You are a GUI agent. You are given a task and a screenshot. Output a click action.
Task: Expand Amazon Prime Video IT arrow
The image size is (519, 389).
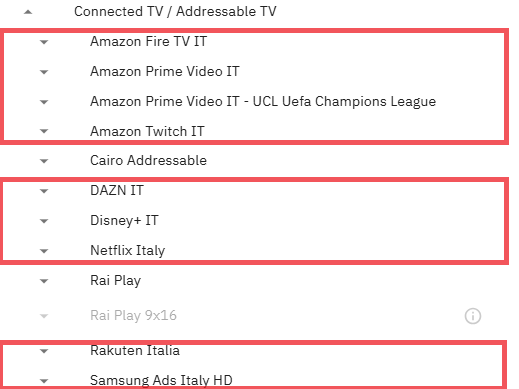pyautogui.click(x=44, y=72)
